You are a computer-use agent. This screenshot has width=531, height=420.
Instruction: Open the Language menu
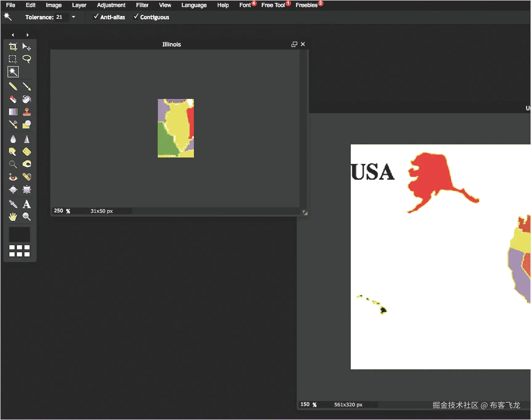pos(194,5)
